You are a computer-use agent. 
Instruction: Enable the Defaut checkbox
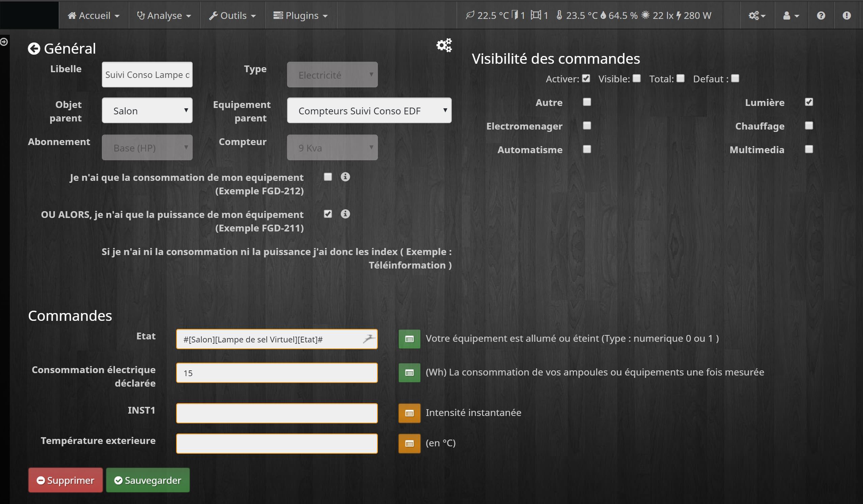point(735,78)
